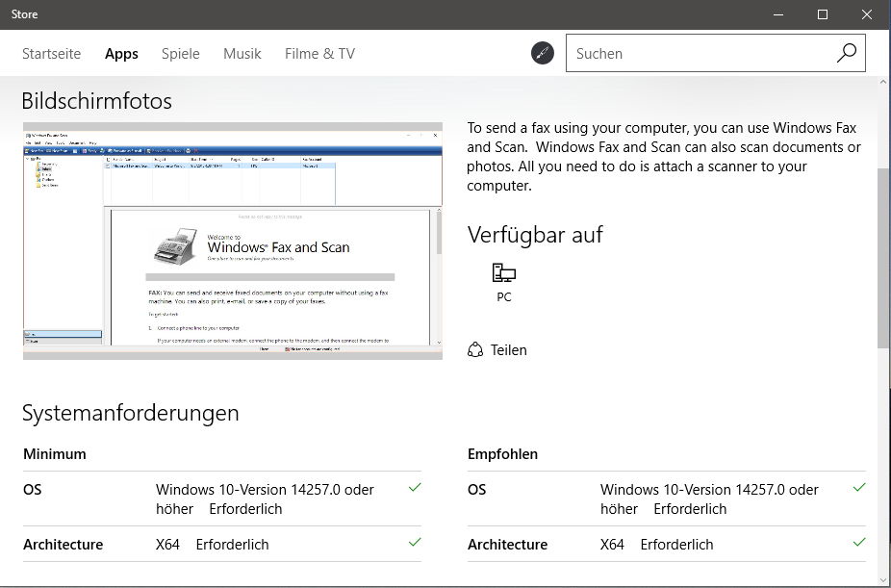Click the Empfohlen X64 Erforderlich value

656,545
